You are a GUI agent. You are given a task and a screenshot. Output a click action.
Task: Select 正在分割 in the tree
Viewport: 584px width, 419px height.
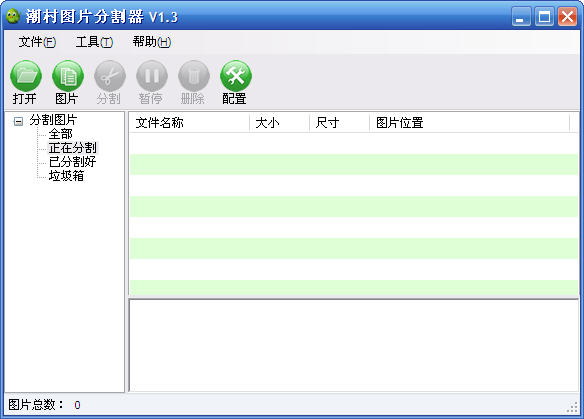tap(72, 148)
